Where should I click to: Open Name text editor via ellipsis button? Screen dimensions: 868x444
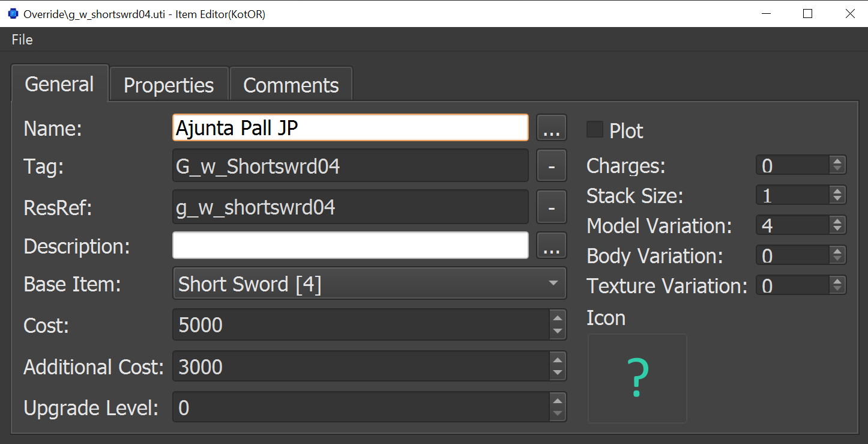[551, 128]
